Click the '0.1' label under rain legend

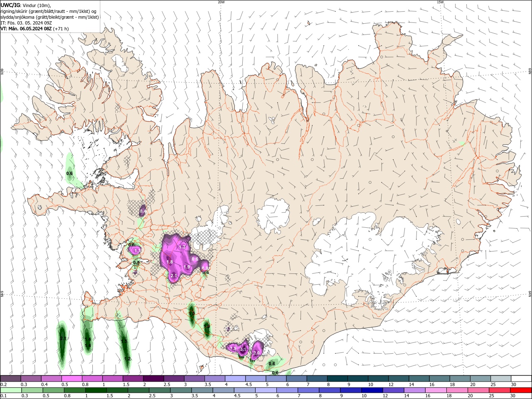[x=3, y=396]
